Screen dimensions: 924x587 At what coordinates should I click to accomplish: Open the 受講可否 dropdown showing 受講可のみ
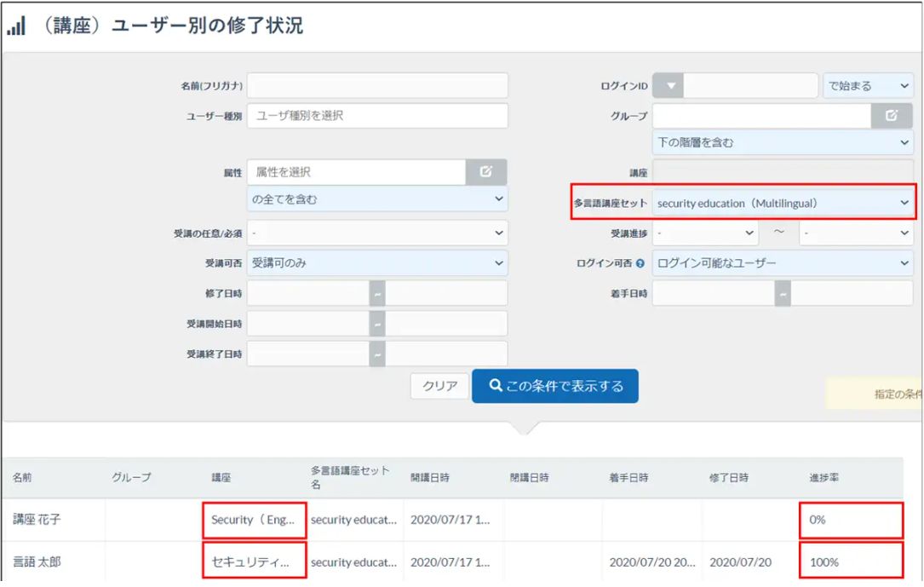(377, 263)
